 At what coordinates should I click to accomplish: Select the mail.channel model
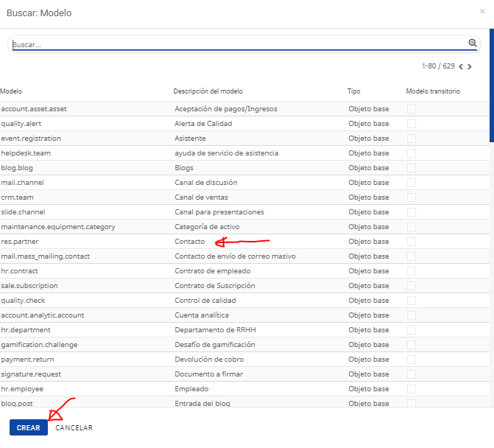click(22, 183)
